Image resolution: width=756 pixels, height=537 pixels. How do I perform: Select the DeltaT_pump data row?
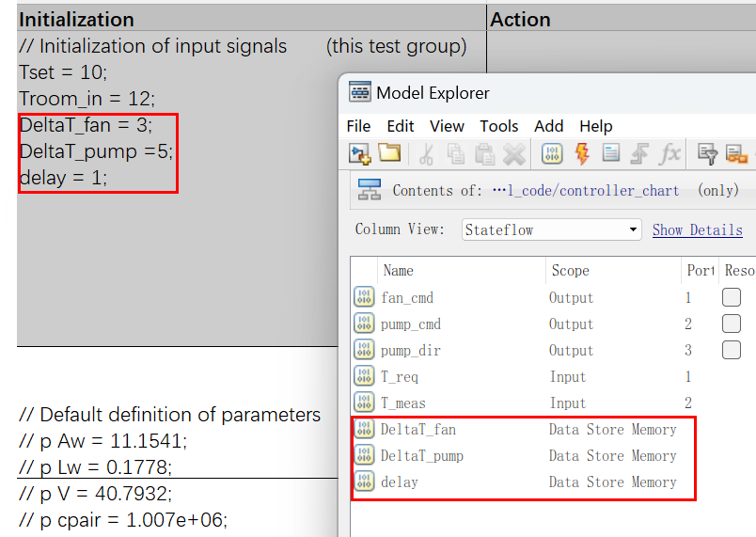[x=421, y=455]
